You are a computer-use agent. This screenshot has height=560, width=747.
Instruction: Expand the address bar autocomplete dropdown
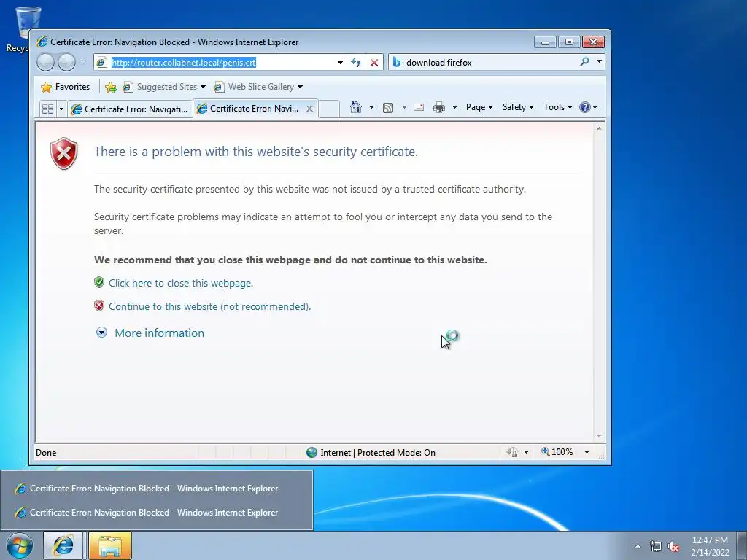340,63
